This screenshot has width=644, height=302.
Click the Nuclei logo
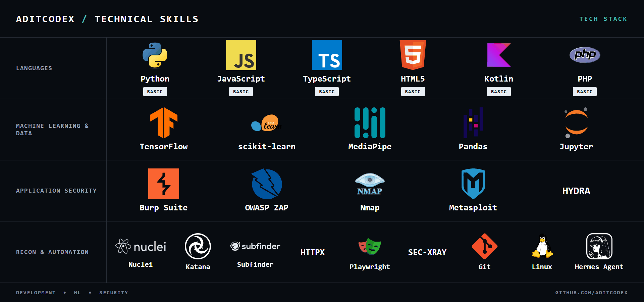141,246
